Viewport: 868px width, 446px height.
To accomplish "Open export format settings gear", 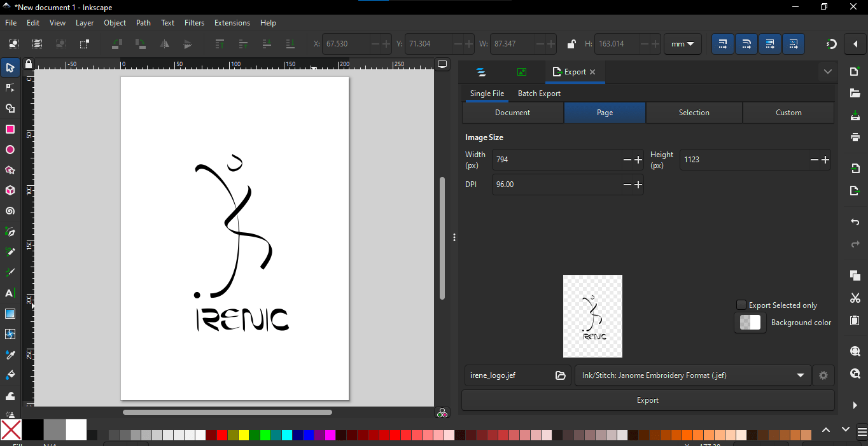I will pos(823,375).
